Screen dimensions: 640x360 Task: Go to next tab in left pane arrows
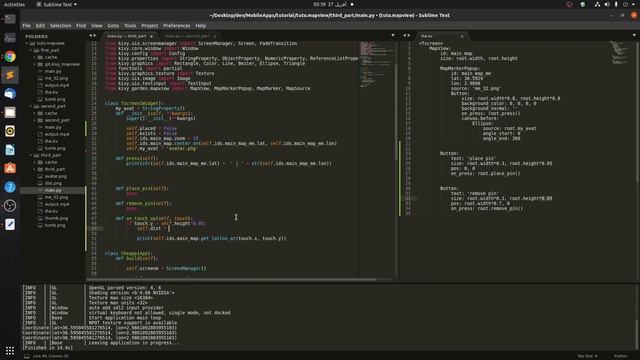coord(95,36)
